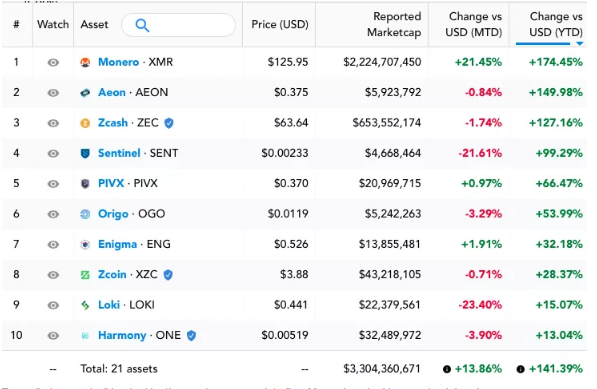Toggle watch eye for Sentinel

[x=53, y=153]
